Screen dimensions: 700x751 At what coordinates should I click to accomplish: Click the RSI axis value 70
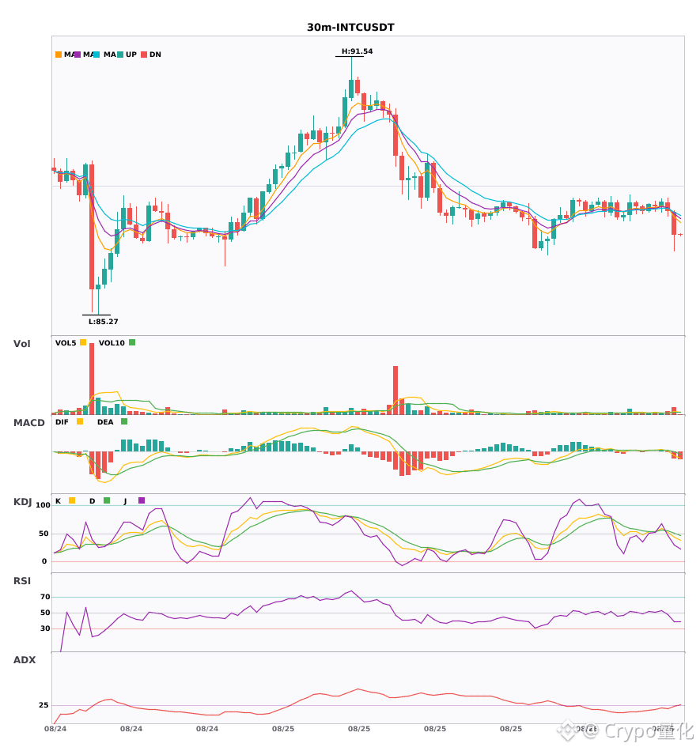[x=45, y=597]
